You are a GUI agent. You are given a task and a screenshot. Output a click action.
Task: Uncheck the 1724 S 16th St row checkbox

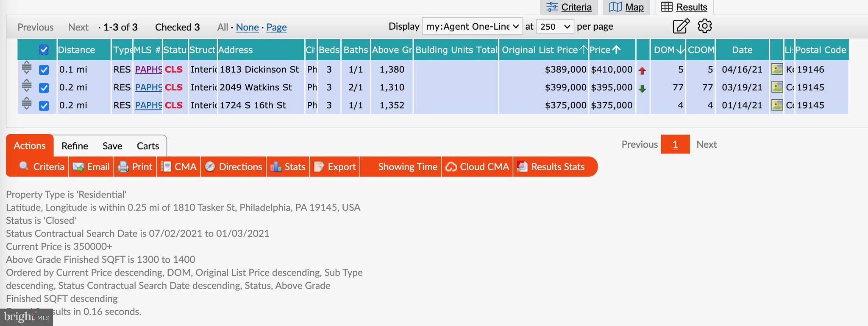(44, 106)
